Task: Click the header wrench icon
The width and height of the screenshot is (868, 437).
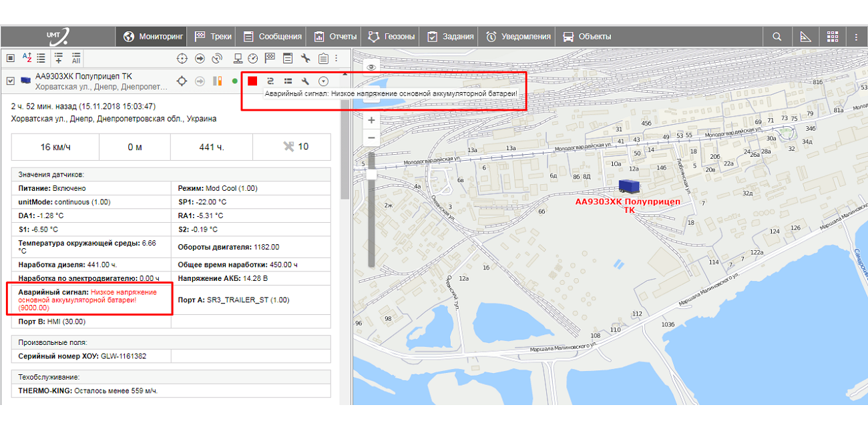Action: [x=306, y=58]
